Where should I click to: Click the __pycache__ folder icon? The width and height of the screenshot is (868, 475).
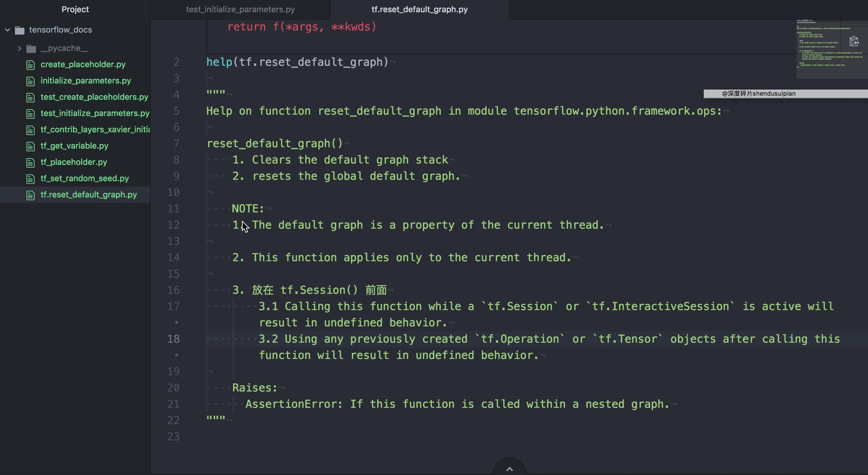pyautogui.click(x=31, y=49)
